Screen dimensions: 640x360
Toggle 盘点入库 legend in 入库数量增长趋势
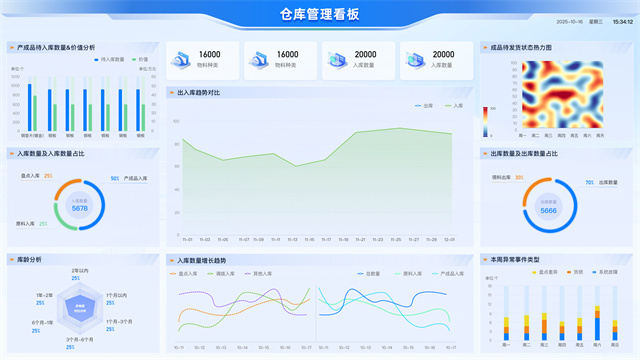pyautogui.click(x=184, y=273)
